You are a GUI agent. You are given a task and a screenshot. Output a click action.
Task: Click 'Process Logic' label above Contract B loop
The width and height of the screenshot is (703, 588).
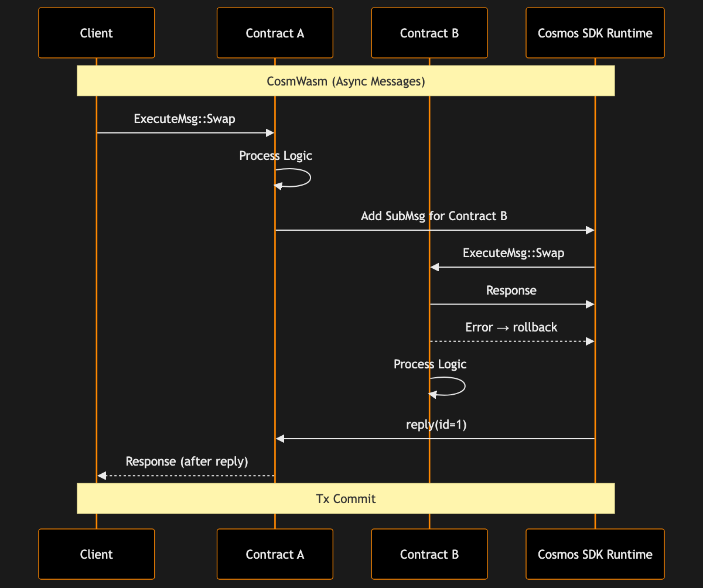[x=430, y=364]
